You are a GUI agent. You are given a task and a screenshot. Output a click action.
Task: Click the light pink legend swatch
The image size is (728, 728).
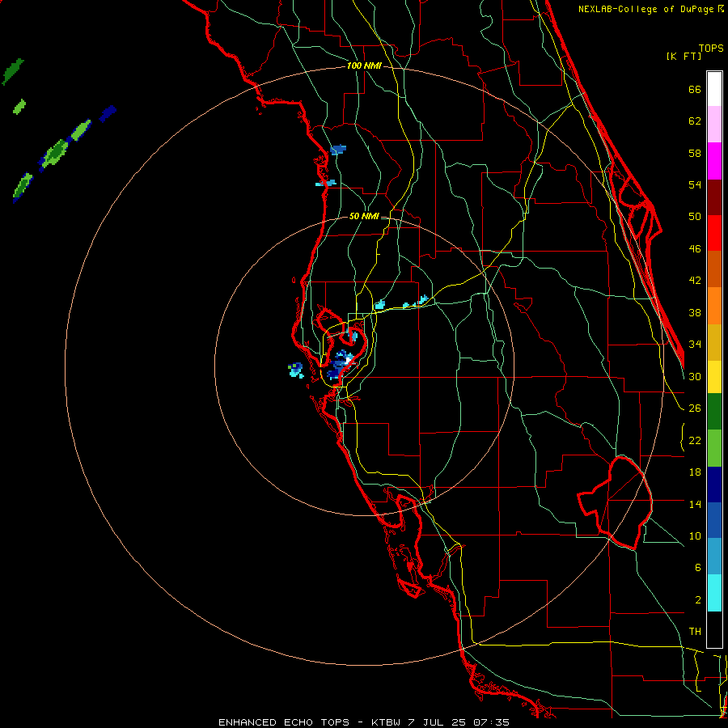[x=714, y=125]
